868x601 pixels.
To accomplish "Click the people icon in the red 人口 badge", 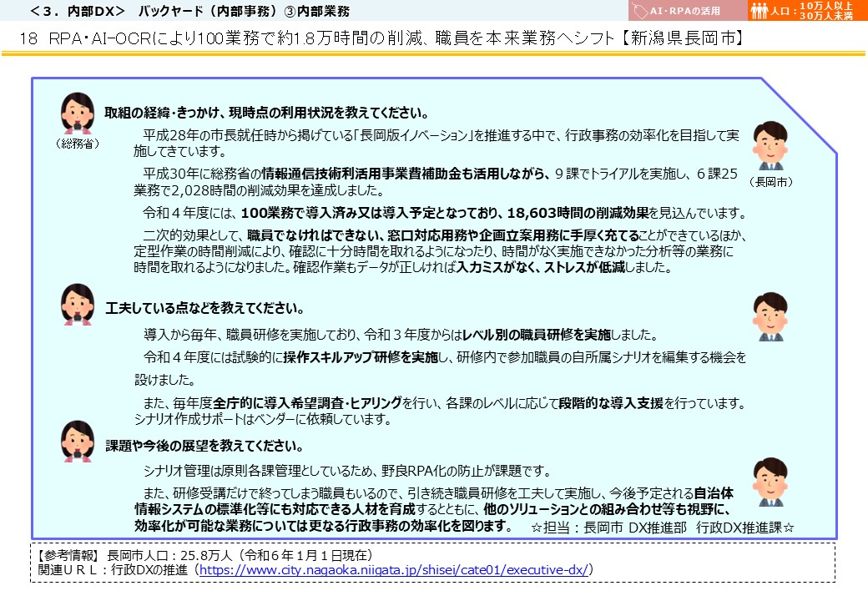I will 761,11.
